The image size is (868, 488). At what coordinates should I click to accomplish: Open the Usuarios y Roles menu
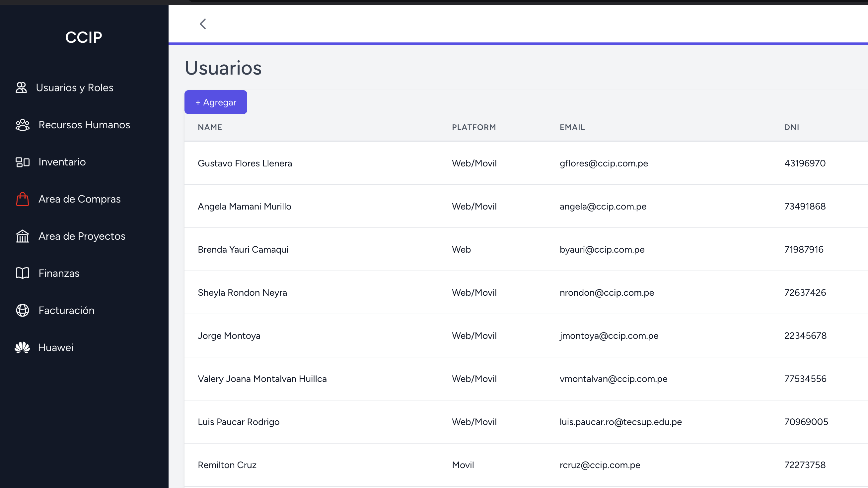click(x=74, y=88)
